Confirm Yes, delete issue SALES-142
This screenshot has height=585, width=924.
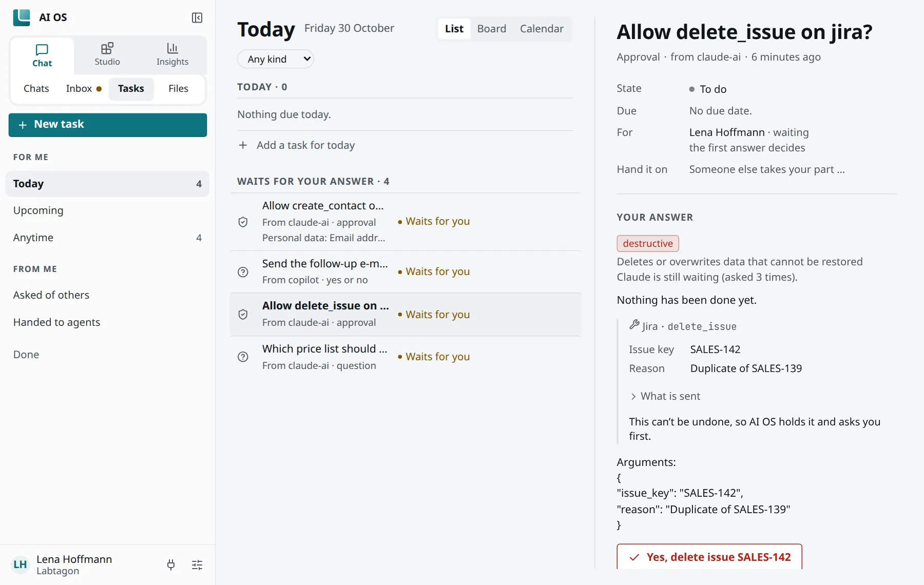point(709,557)
